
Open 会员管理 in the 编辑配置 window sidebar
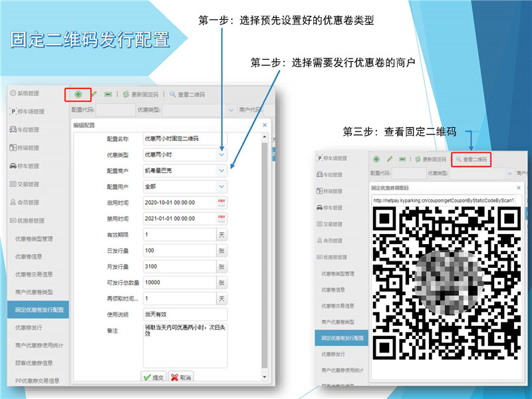pos(25,203)
